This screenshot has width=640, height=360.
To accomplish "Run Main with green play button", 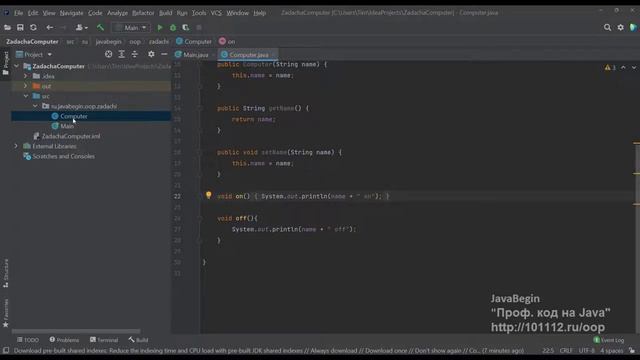I will tap(160, 27).
